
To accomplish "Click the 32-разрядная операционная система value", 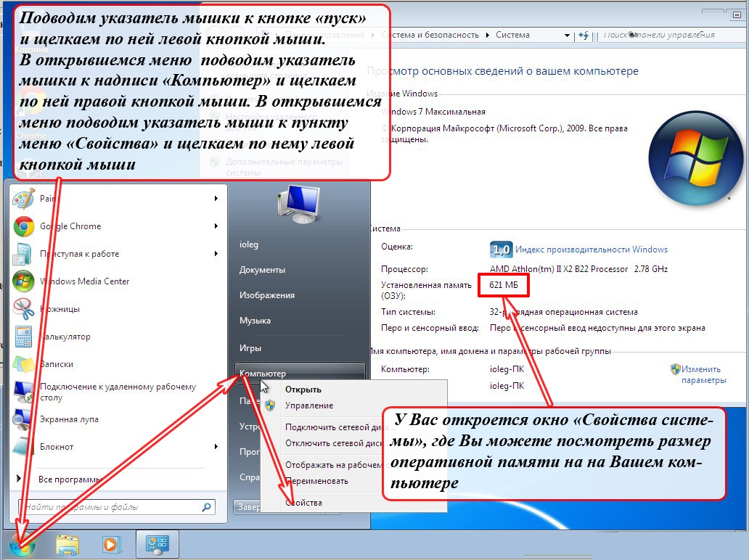I will [564, 312].
